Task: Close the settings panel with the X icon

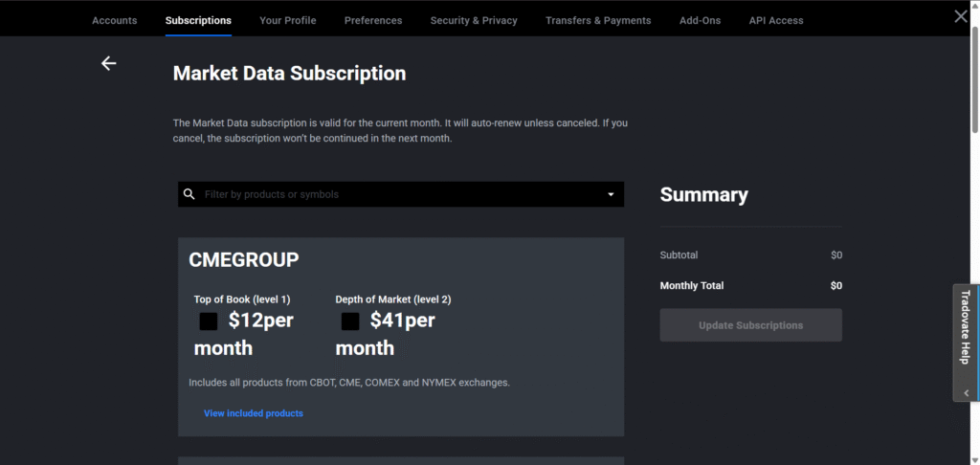Action: pos(961,17)
